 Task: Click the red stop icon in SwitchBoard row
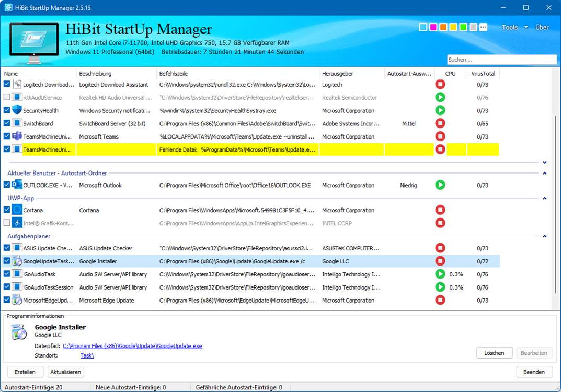click(440, 123)
